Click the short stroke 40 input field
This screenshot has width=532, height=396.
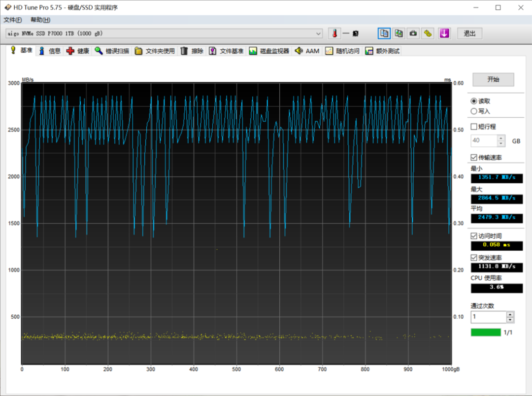pos(484,140)
